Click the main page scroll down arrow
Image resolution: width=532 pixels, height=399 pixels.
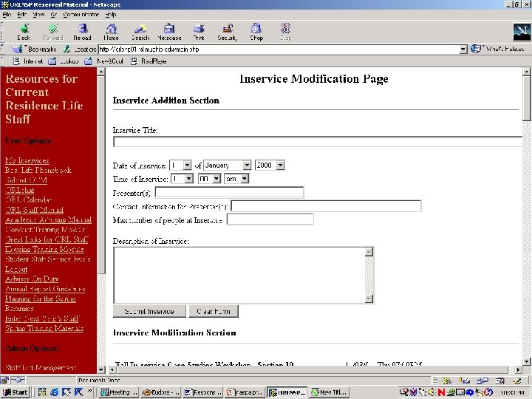tap(526, 361)
